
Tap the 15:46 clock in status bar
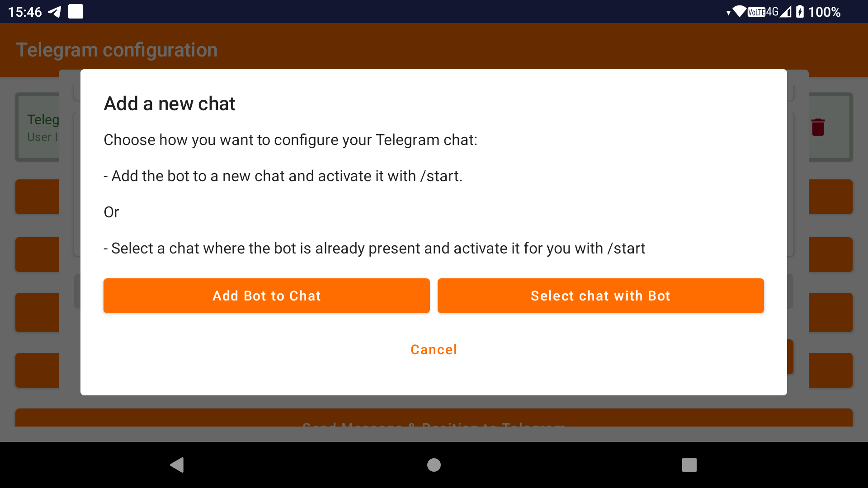point(25,12)
